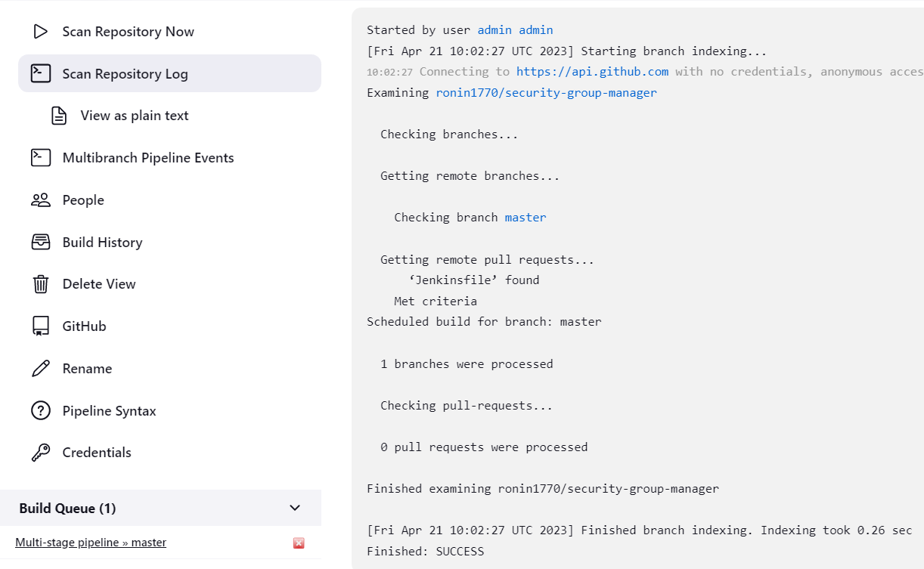Screen dimensions: 924x569
Task: Click the master branch link in log
Action: (x=526, y=218)
